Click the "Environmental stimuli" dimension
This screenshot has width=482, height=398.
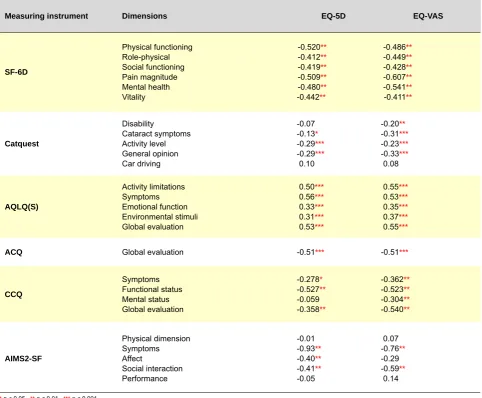(x=160, y=217)
